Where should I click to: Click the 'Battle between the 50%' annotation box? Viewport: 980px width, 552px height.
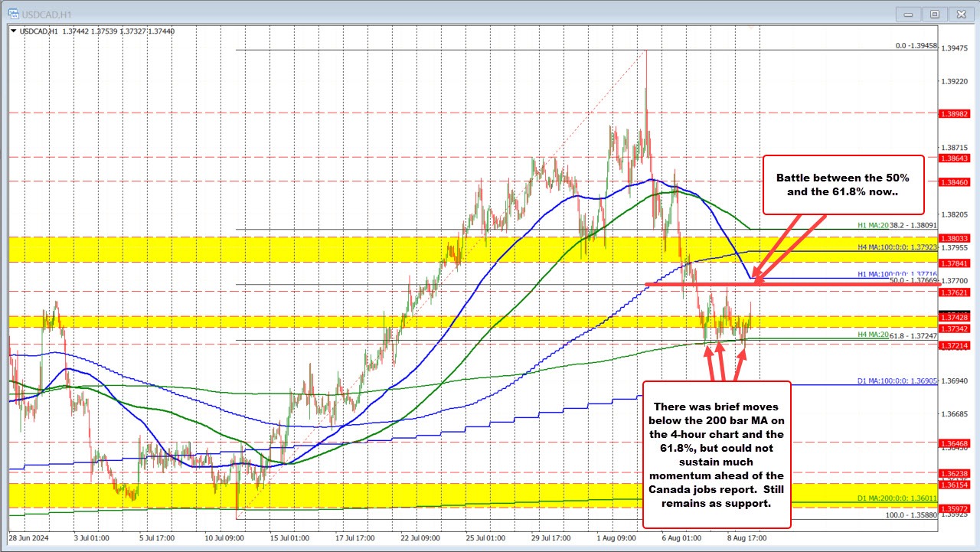(843, 185)
